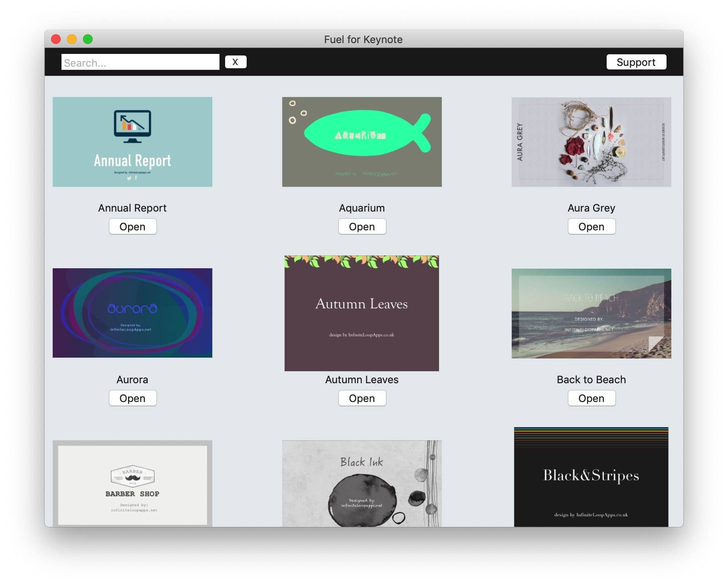
Task: Select the Autumn Leaves template thumbnail
Action: pyautogui.click(x=362, y=313)
